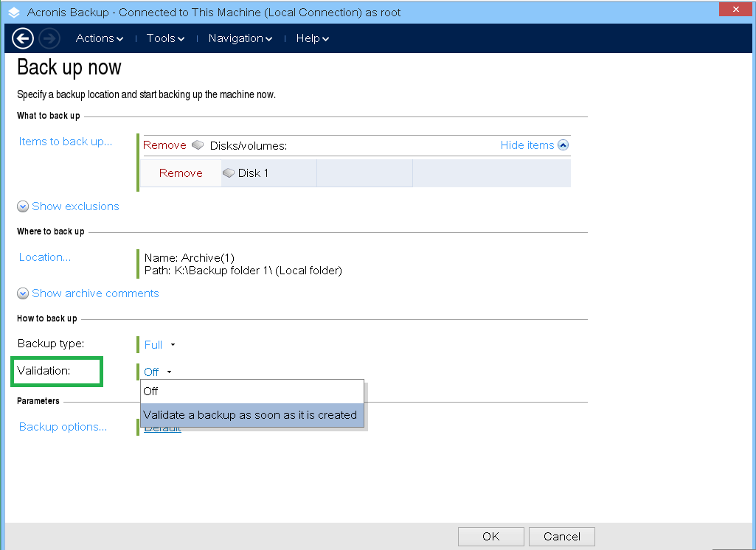Click the Back up now heading
Image resolution: width=756 pixels, height=550 pixels.
(x=69, y=68)
